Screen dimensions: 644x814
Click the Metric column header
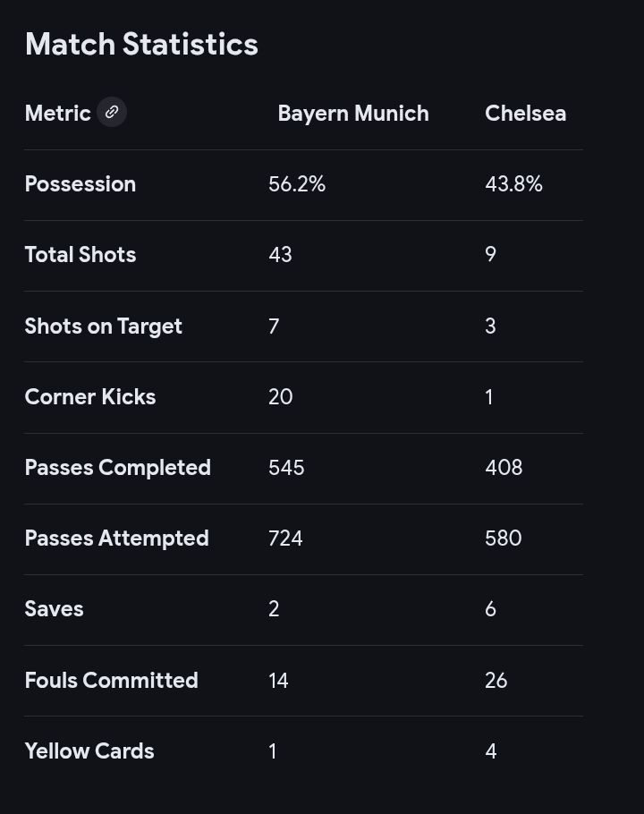pos(57,114)
